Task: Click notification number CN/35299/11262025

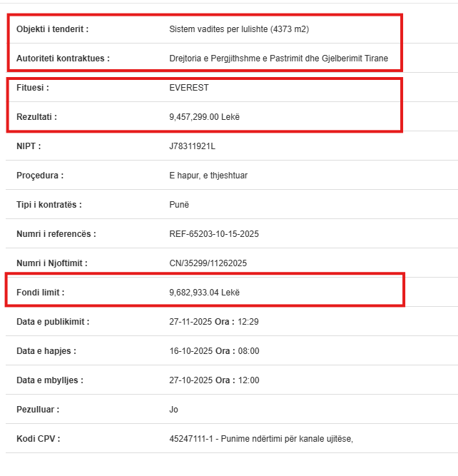Action: tap(208, 263)
